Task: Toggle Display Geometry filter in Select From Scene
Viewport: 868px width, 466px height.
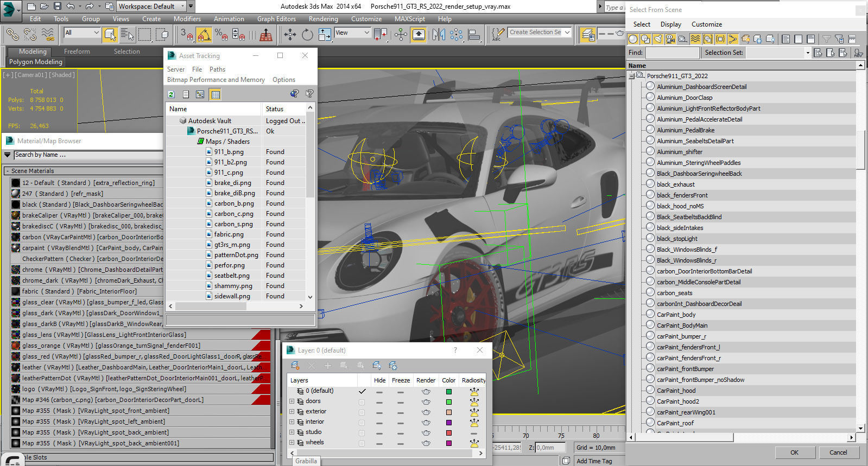Action: point(633,39)
